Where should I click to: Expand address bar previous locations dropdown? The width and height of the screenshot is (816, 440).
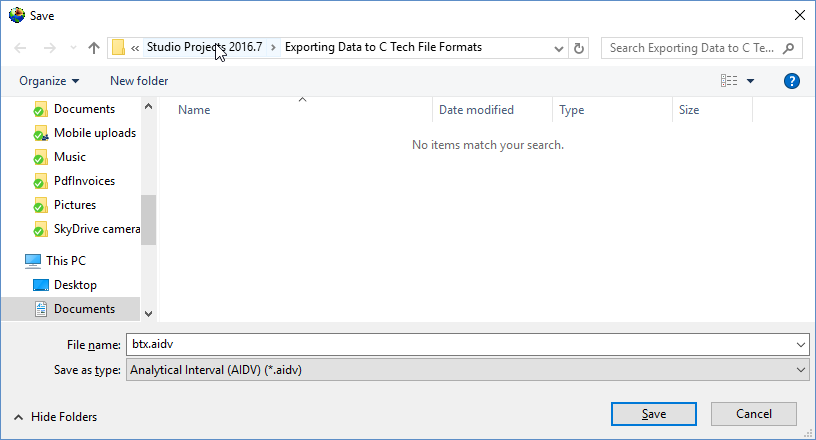[557, 48]
